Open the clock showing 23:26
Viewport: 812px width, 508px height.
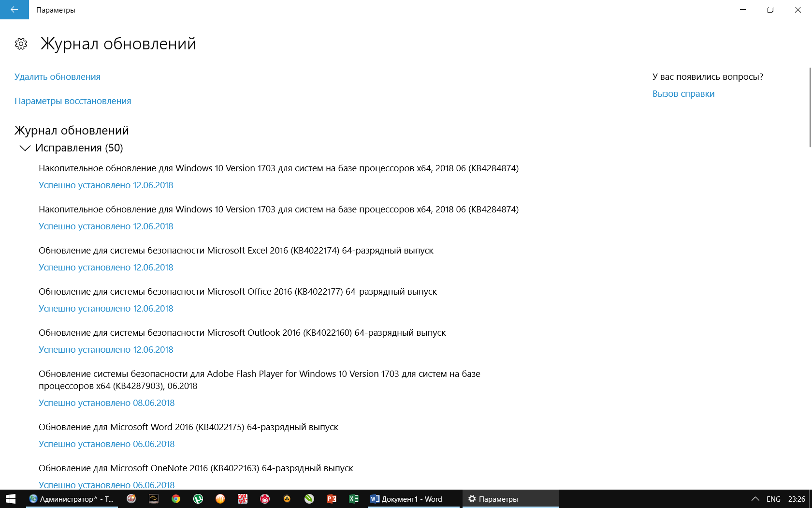(797, 499)
